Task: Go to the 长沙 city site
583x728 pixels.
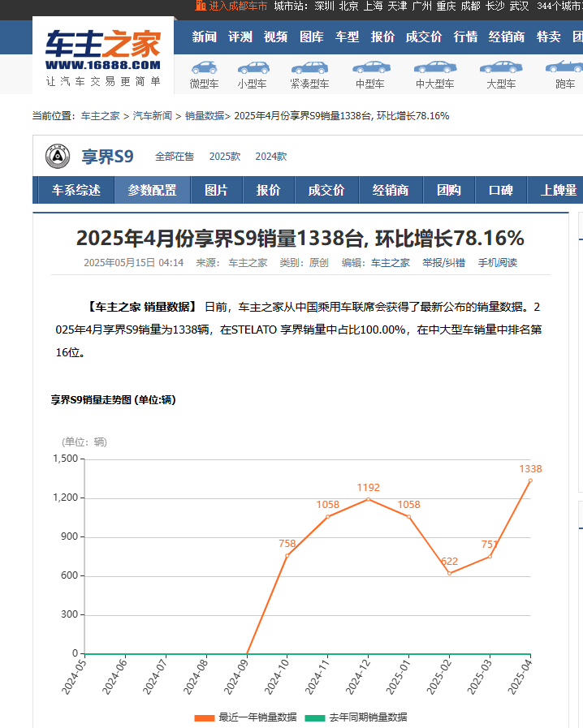Action: click(x=494, y=6)
